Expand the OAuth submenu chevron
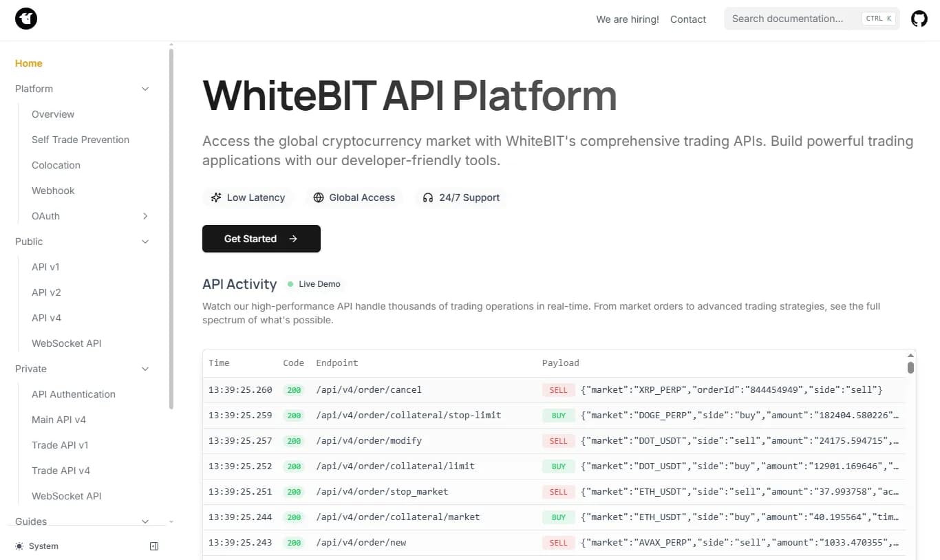 pyautogui.click(x=145, y=216)
